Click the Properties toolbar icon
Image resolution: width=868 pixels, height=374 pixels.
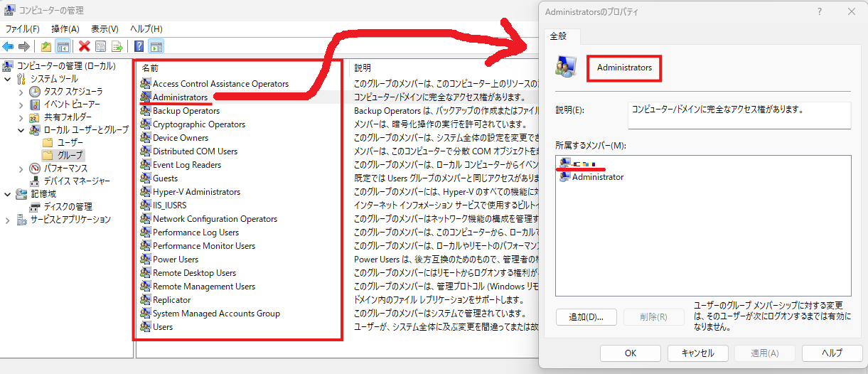tap(101, 47)
